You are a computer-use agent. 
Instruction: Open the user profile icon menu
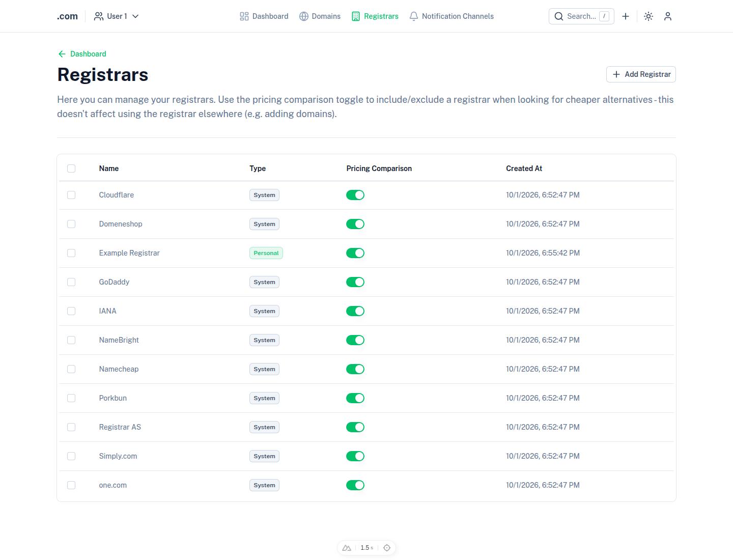[x=668, y=16]
